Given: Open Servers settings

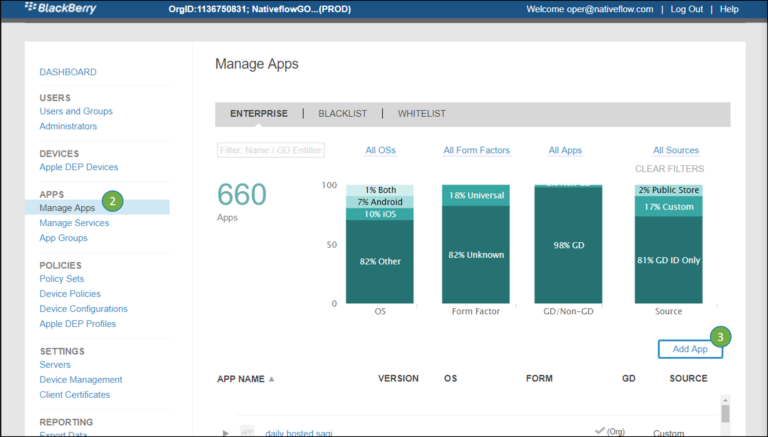Looking at the screenshot, I should click(x=55, y=365).
